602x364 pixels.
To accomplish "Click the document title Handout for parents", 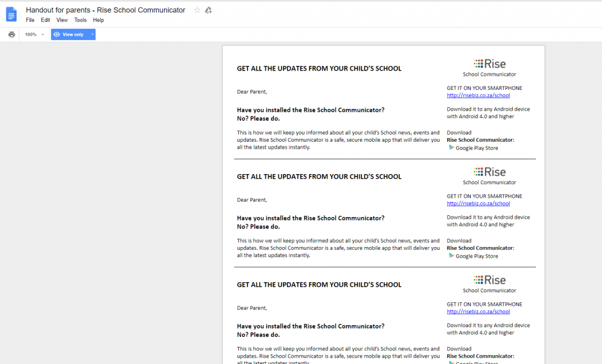I will [106, 10].
